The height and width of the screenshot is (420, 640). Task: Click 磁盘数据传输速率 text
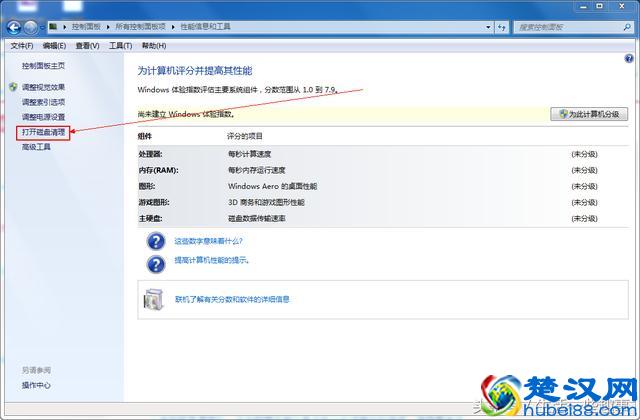click(x=257, y=219)
